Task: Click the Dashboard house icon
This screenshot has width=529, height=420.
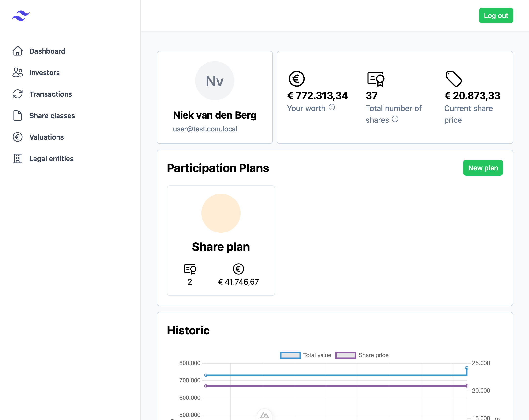Action: click(17, 51)
